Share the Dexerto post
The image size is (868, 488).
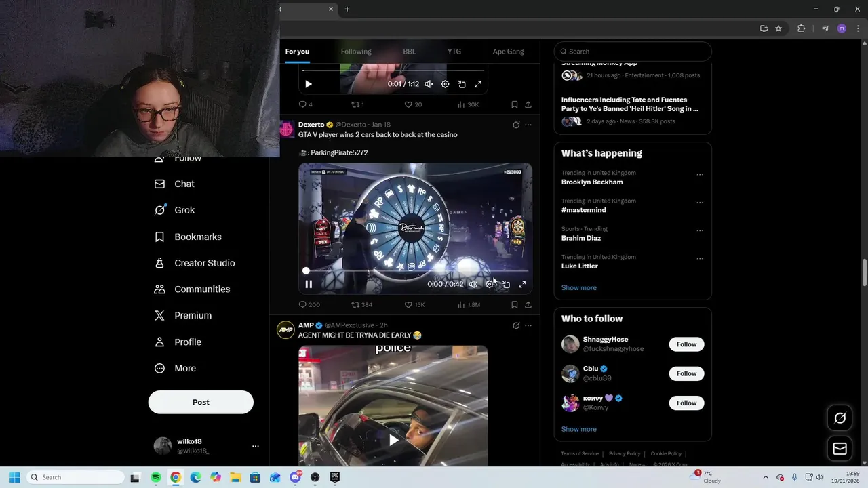528,305
